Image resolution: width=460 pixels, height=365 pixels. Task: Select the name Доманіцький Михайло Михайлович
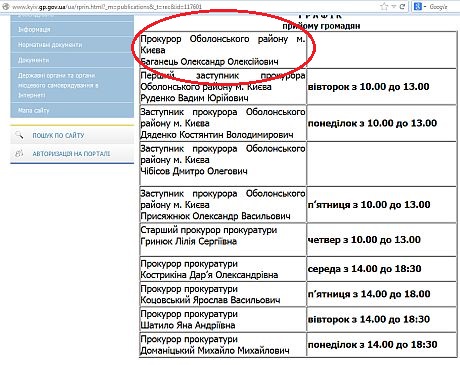pos(215,351)
